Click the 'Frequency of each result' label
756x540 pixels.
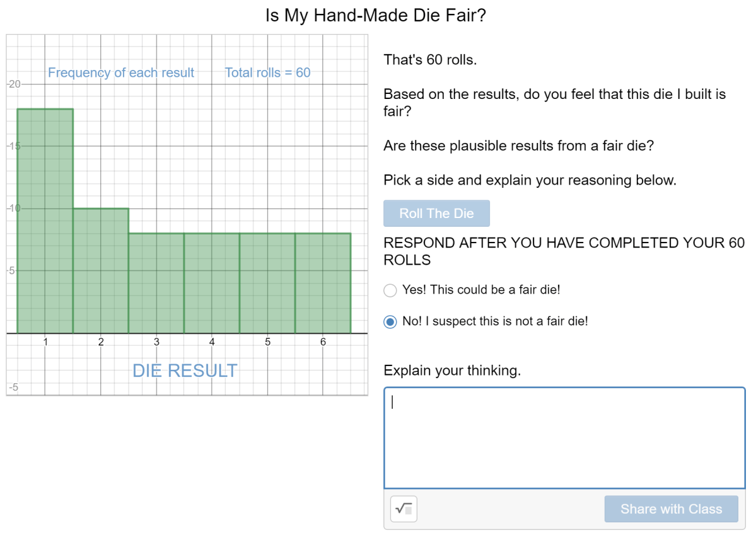(121, 72)
